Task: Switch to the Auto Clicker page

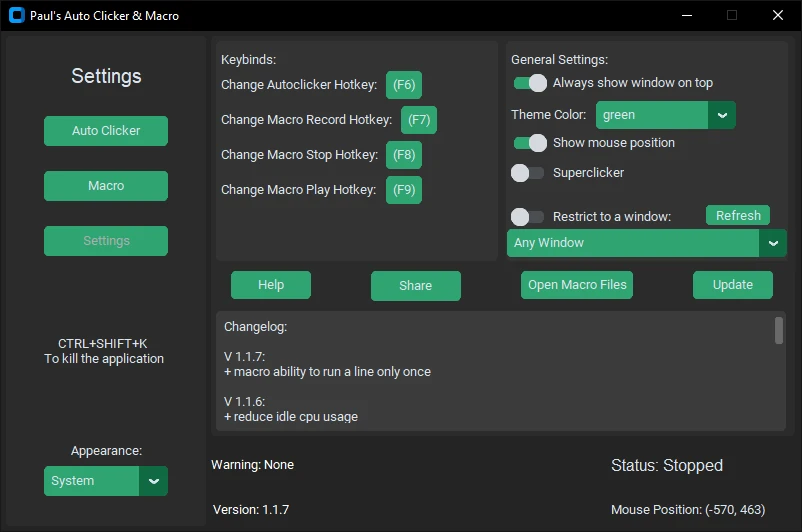Action: [x=106, y=131]
